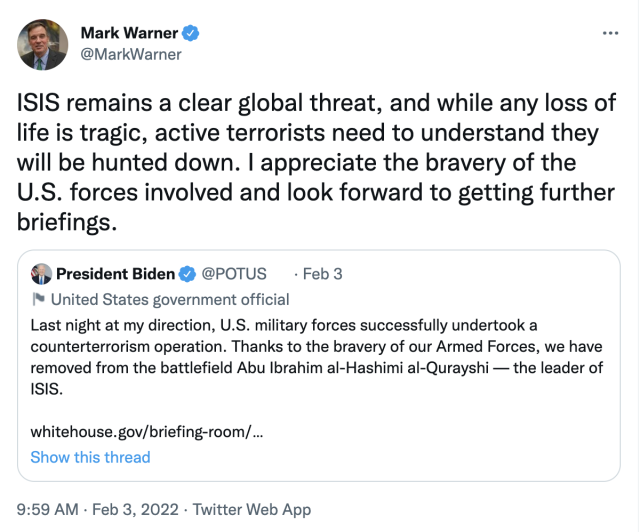Go to the @MarkWarner handle
This screenshot has height=532, width=640.
(131, 54)
